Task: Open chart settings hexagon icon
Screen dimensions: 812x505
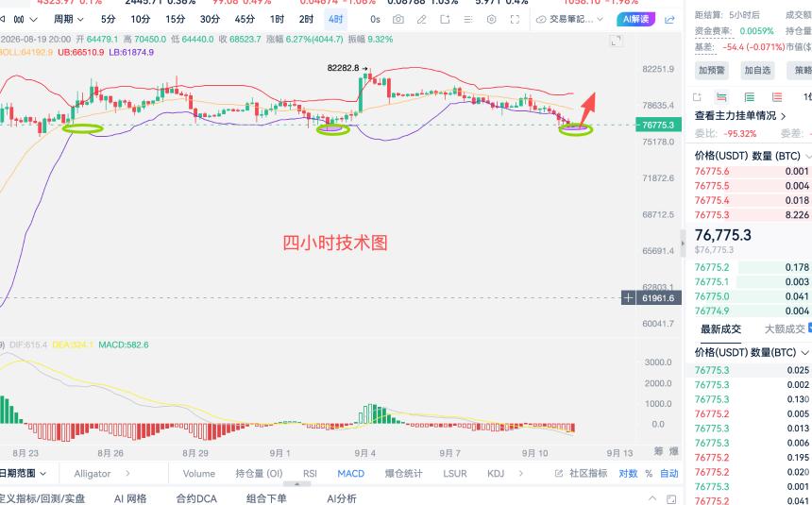Action: (x=491, y=19)
